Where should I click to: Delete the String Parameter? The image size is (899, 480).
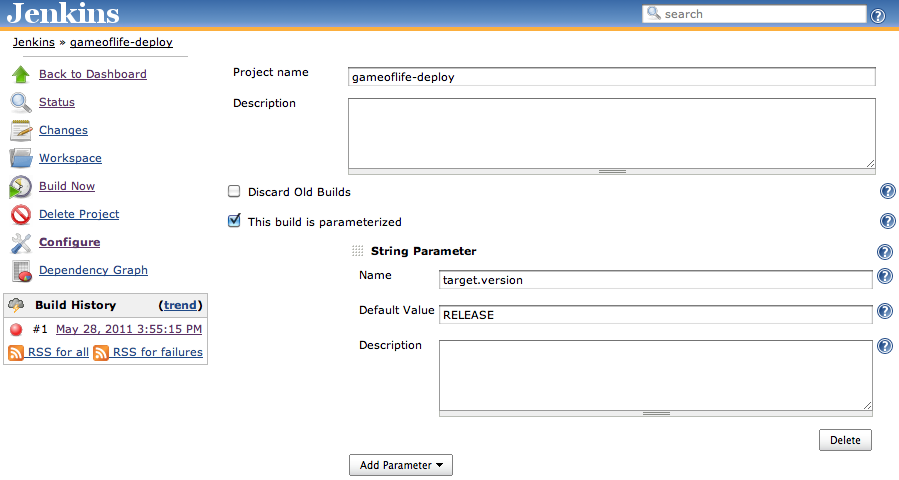(x=845, y=440)
